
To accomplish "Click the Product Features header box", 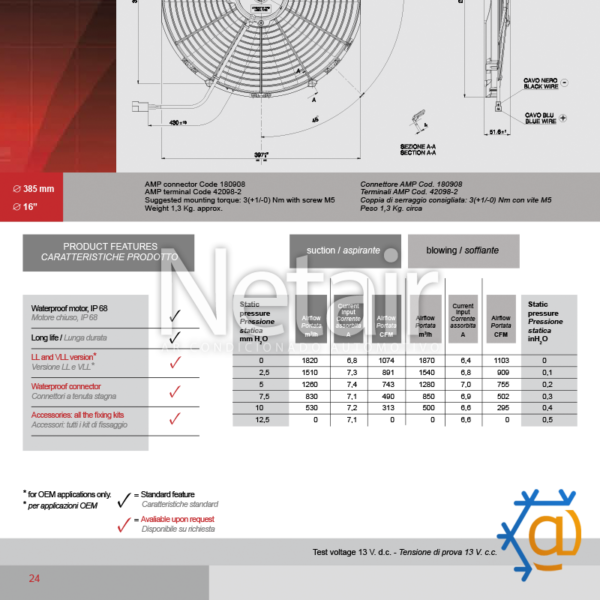I will click(x=109, y=252).
